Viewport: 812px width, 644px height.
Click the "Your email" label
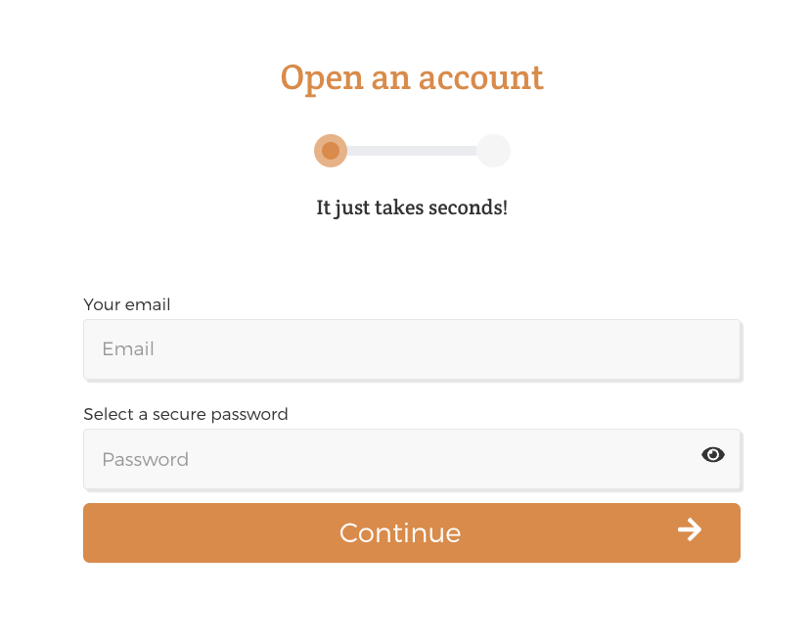127,304
